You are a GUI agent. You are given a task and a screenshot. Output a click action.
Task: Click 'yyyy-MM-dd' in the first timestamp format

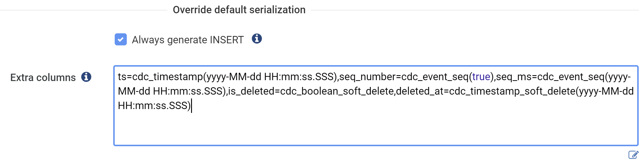[234, 77]
